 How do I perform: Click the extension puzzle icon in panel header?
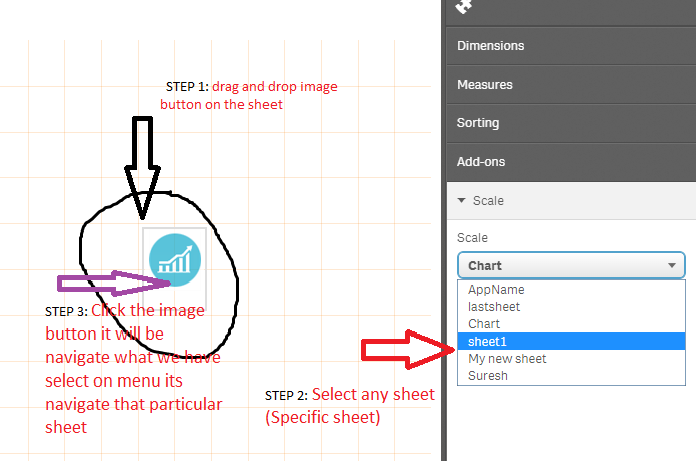(464, 6)
